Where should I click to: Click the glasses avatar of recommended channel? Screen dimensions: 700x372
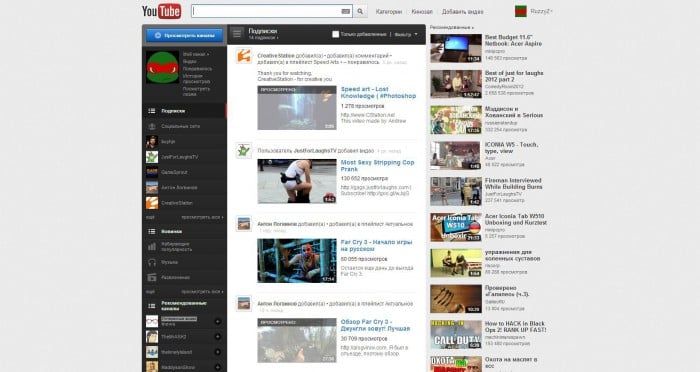click(152, 321)
